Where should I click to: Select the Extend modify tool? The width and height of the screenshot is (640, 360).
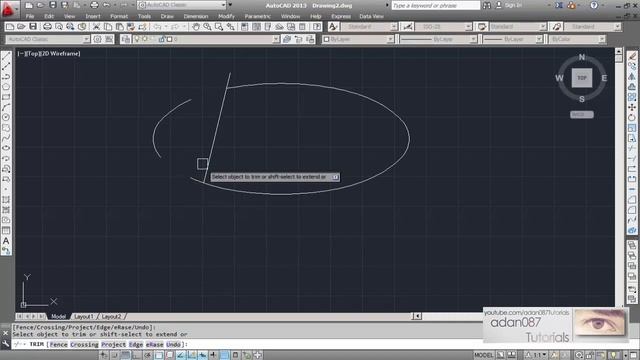632,158
